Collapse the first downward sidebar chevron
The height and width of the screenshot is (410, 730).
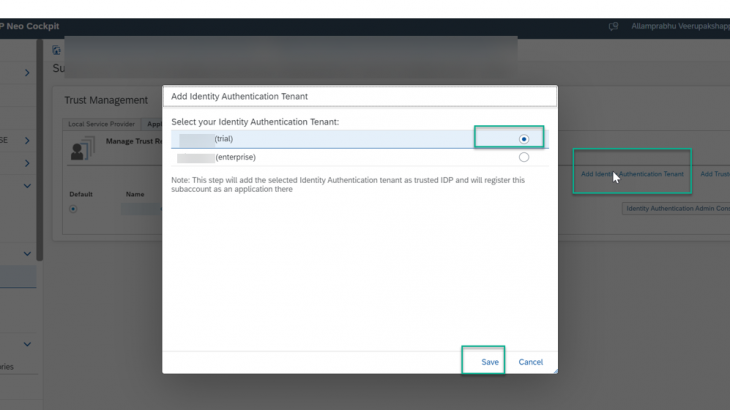tap(27, 186)
